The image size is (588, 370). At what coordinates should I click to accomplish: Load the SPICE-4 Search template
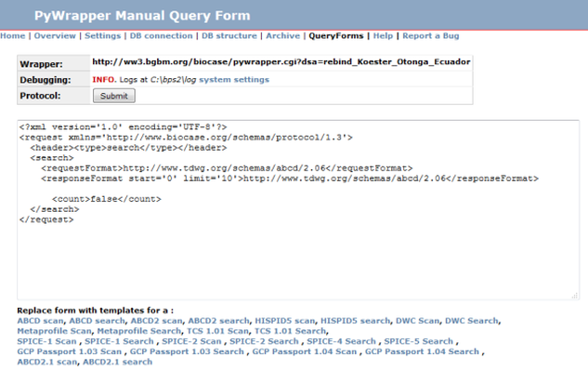[x=341, y=341]
